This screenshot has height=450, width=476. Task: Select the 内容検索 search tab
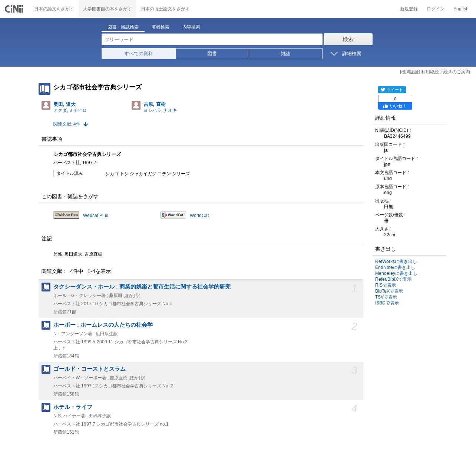pyautogui.click(x=191, y=27)
